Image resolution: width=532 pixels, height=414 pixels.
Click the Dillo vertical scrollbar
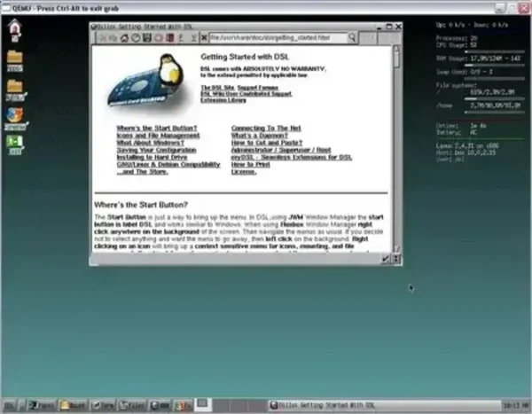coord(396,148)
